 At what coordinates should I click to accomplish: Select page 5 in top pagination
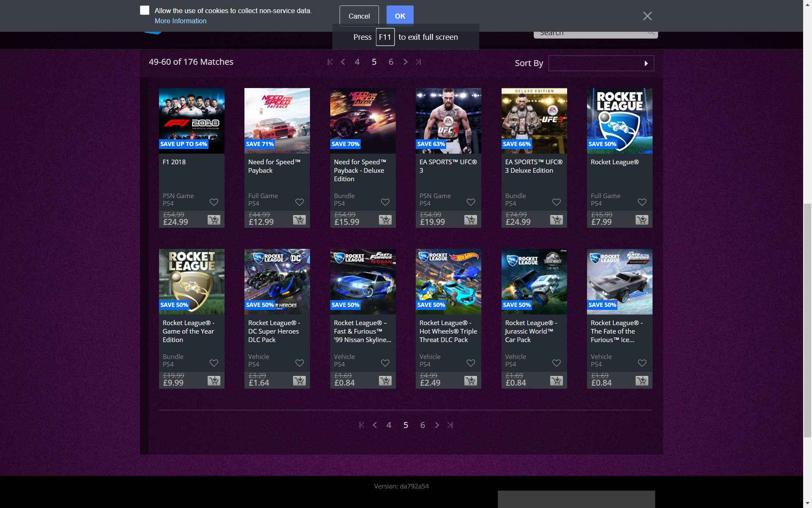point(374,62)
